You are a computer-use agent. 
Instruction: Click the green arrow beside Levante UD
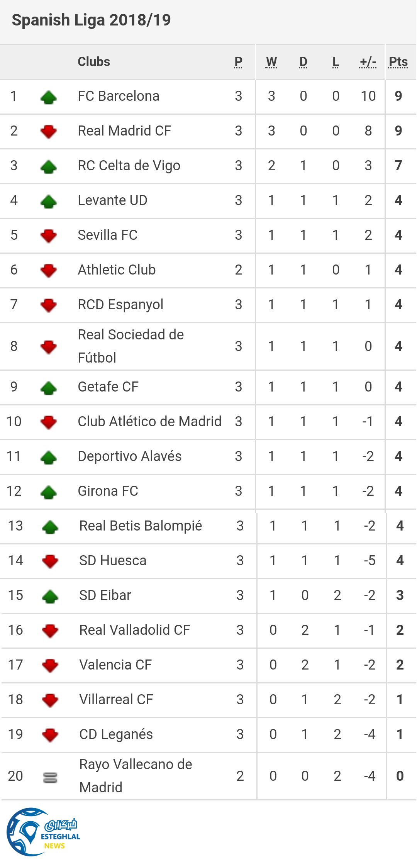coord(49,201)
